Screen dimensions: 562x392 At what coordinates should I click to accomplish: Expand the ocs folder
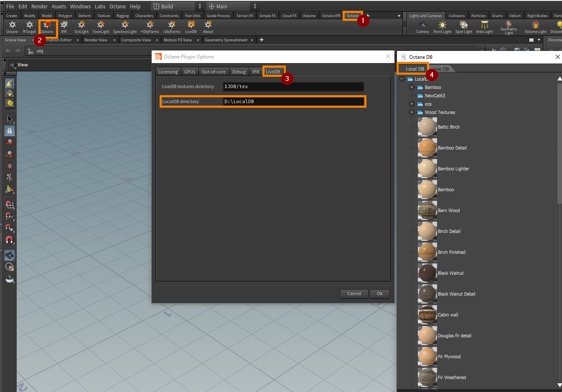point(412,104)
